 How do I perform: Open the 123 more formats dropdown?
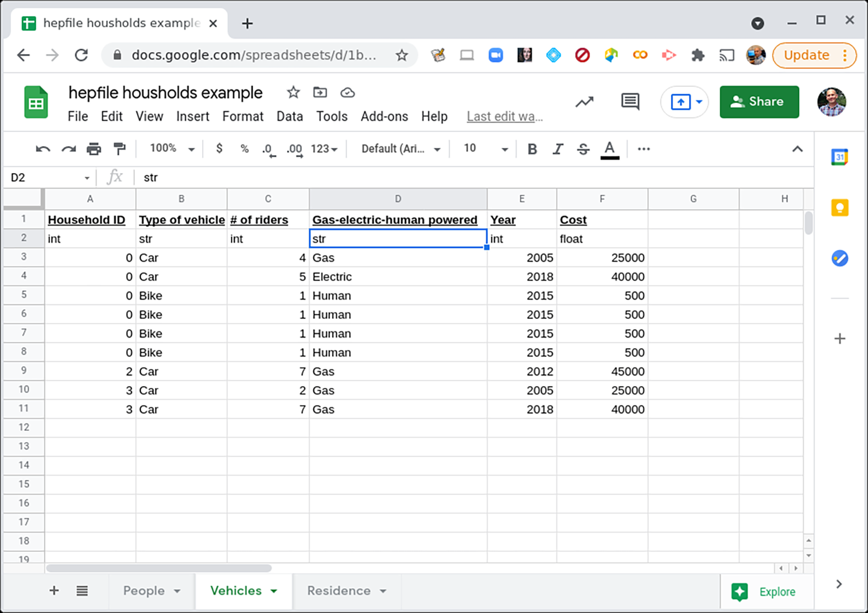tap(324, 149)
